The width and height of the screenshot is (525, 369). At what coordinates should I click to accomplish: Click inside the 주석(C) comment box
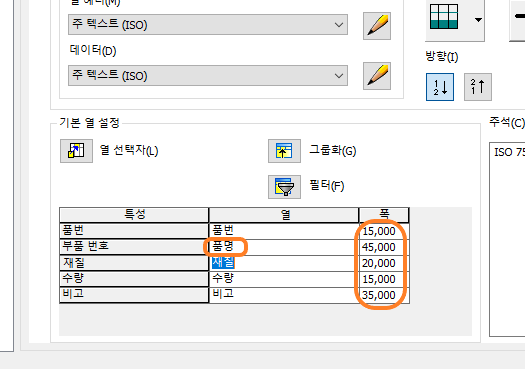click(x=507, y=239)
